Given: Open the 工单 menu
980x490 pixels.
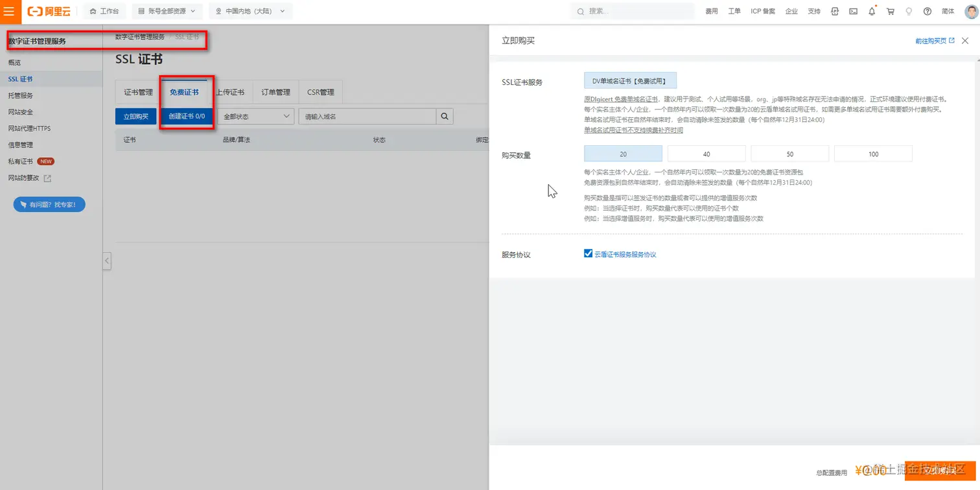Looking at the screenshot, I should point(734,11).
